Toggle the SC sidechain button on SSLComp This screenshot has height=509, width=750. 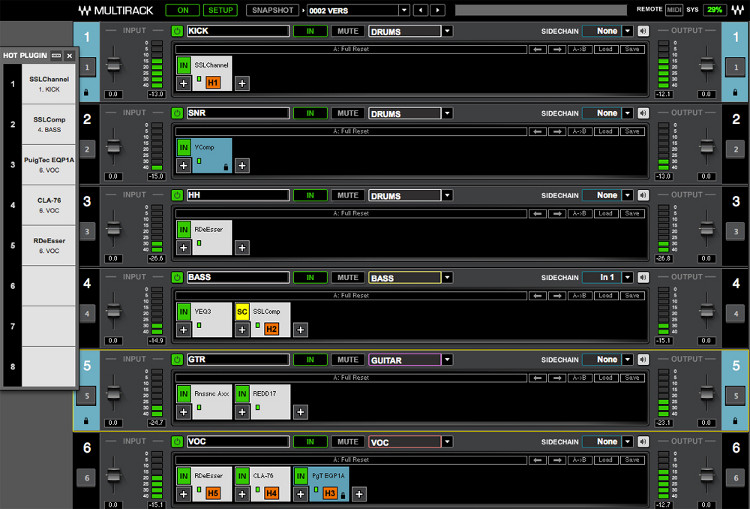click(x=242, y=312)
